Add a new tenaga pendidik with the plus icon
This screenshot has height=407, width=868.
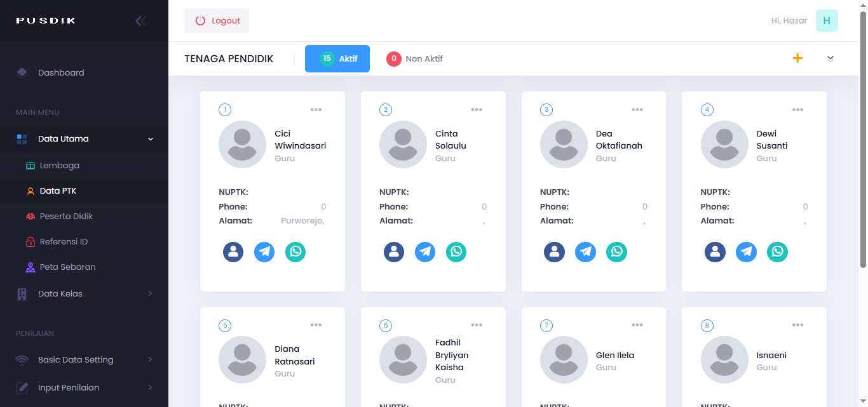(x=797, y=58)
